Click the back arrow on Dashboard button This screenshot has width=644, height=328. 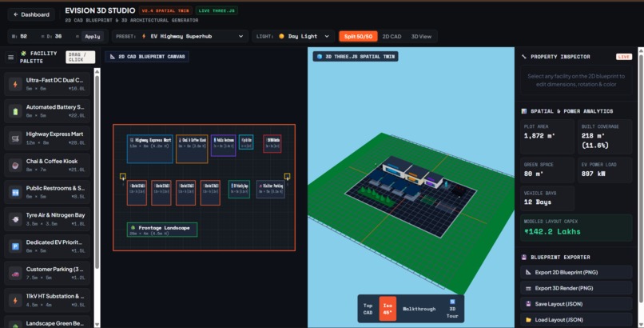coord(16,14)
